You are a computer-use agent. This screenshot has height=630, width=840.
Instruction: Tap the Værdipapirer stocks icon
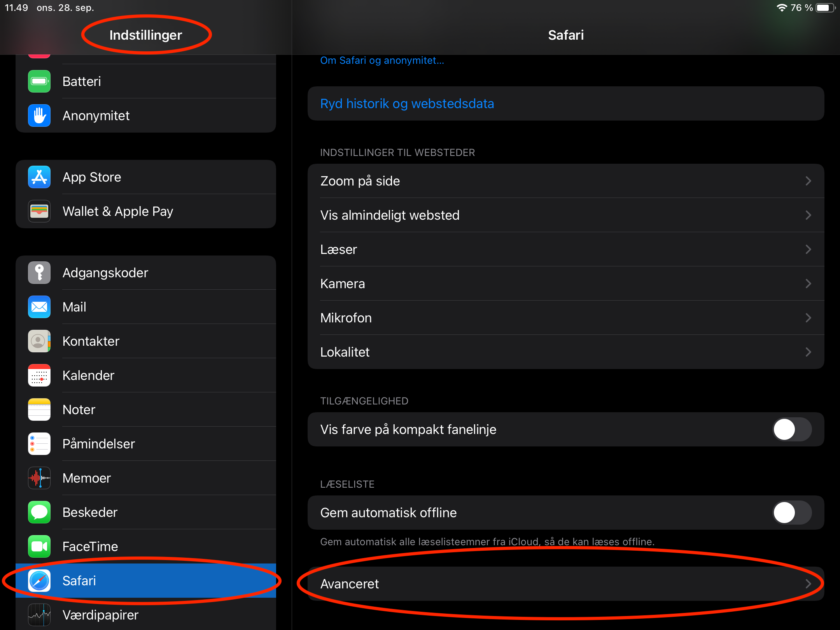pos(39,615)
